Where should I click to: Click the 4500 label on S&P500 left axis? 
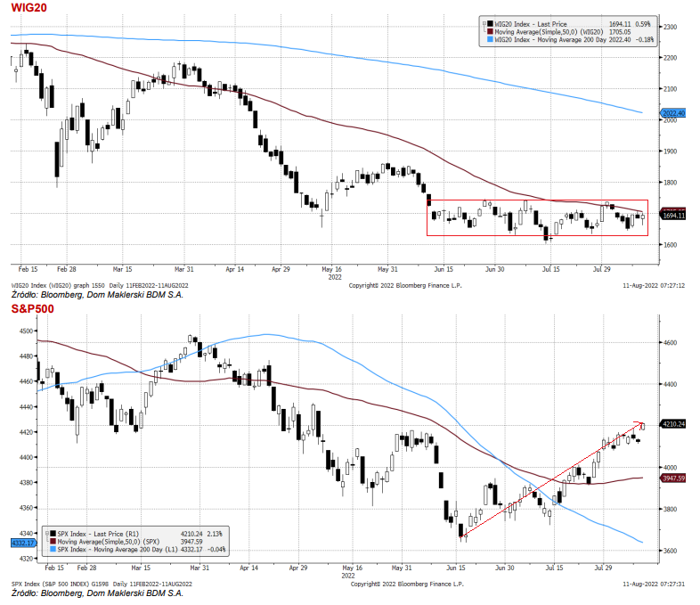[x=27, y=331]
